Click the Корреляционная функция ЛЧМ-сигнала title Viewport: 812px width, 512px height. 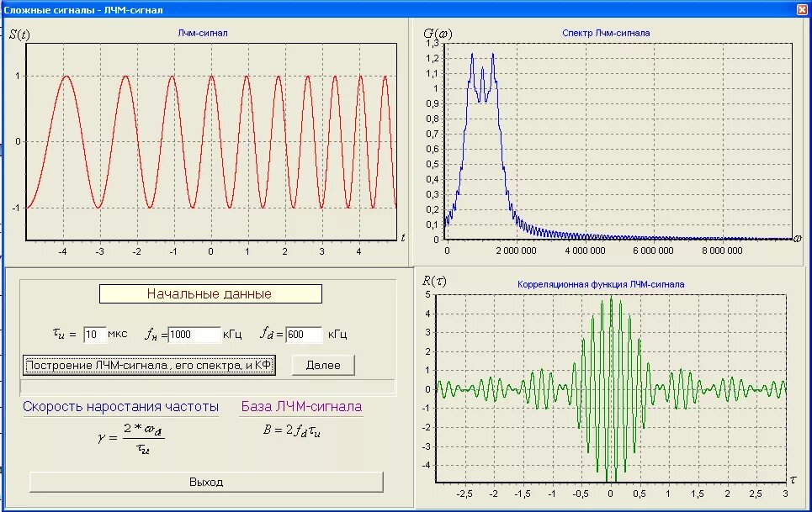tap(601, 284)
